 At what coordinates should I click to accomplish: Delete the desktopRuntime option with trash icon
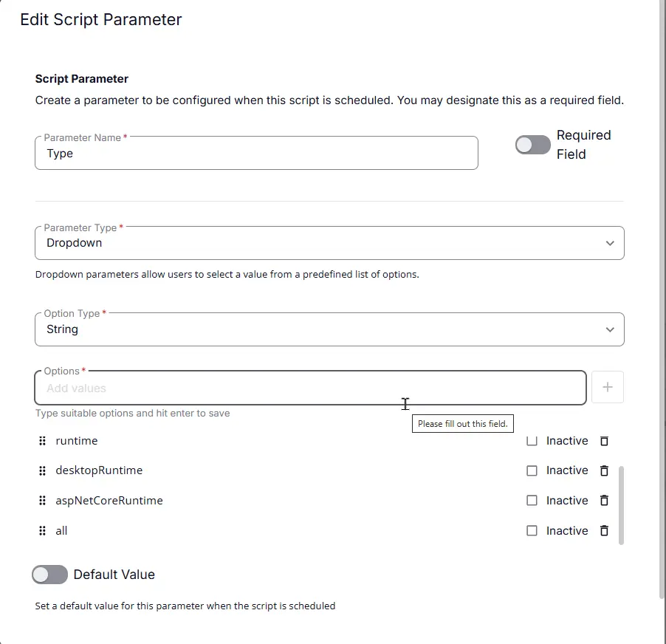[x=604, y=470]
